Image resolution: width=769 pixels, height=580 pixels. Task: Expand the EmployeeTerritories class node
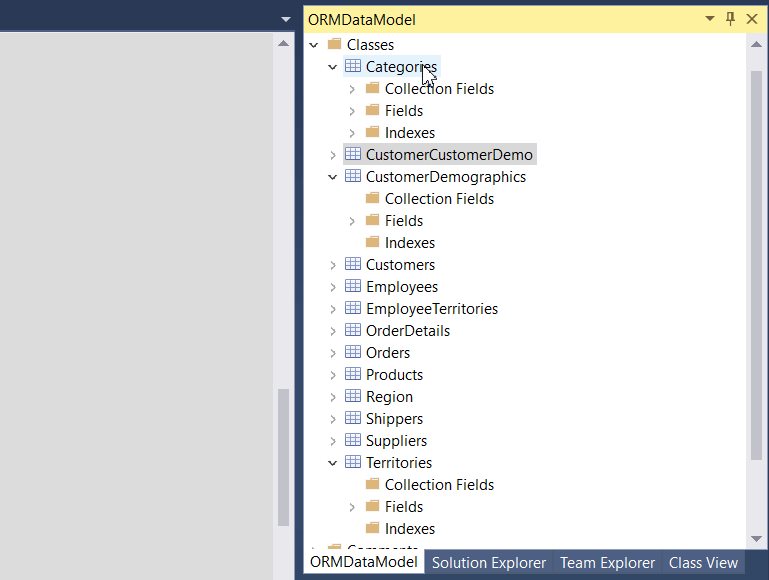click(333, 309)
